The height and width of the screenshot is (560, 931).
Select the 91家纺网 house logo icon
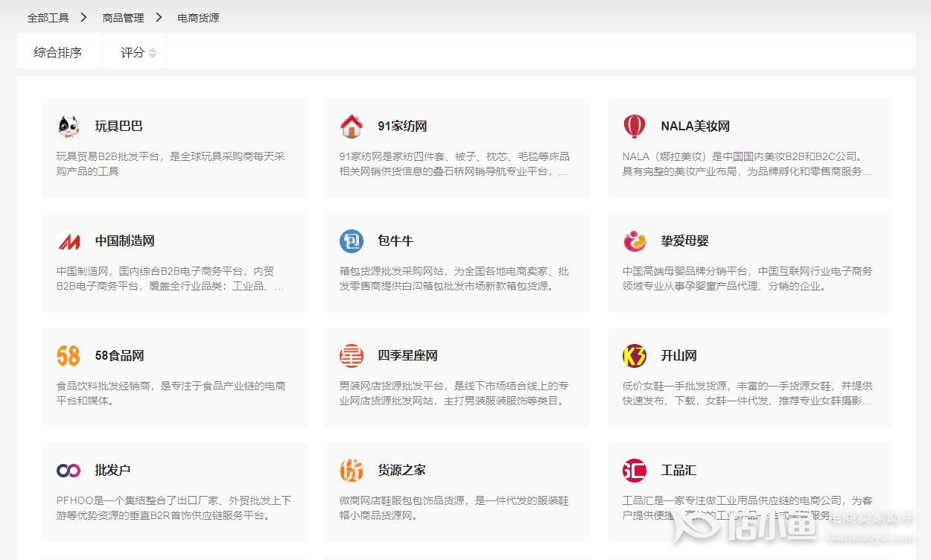[x=350, y=127]
